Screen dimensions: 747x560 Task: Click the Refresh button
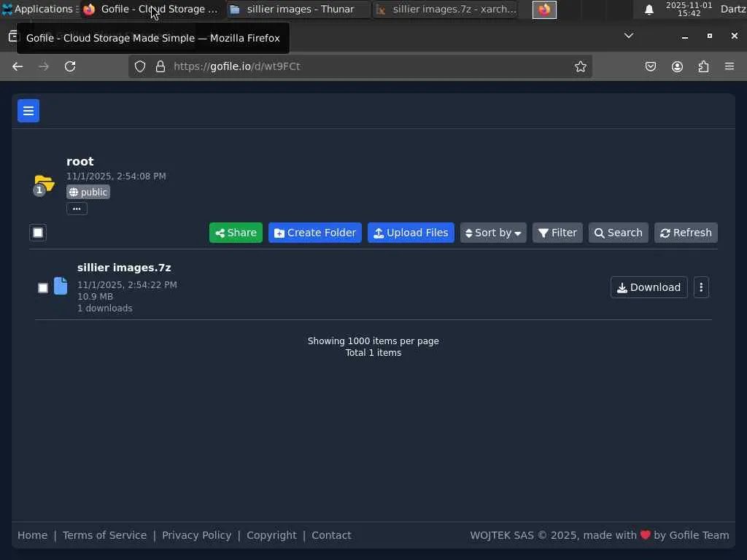coord(686,233)
